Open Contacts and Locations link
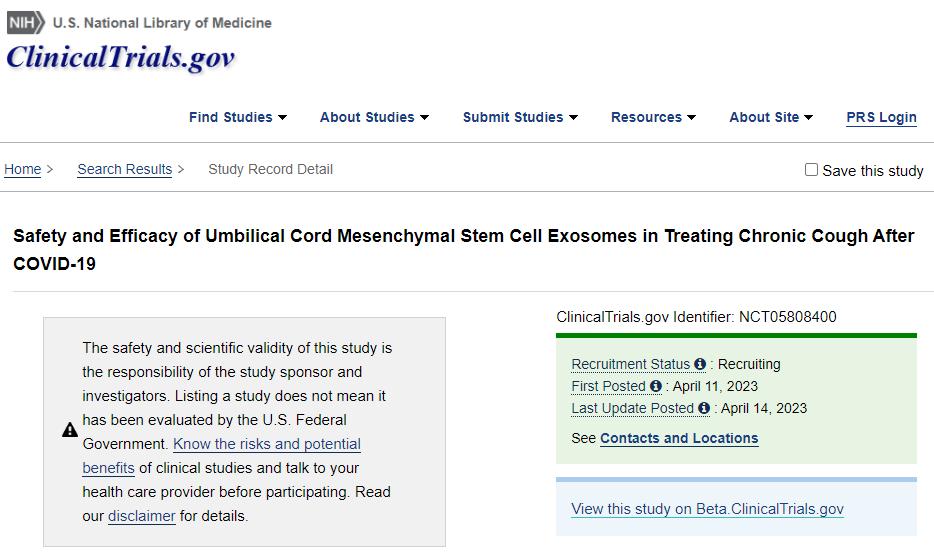 (679, 438)
